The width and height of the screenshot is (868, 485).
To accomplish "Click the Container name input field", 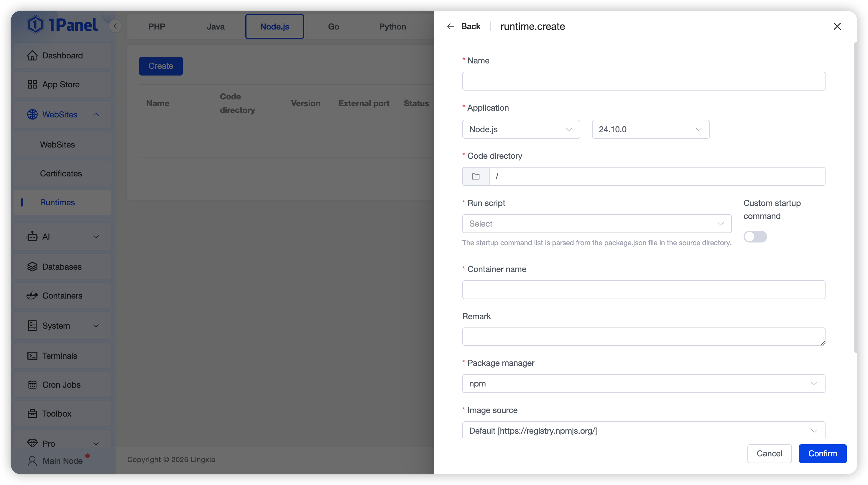I will pyautogui.click(x=643, y=290).
